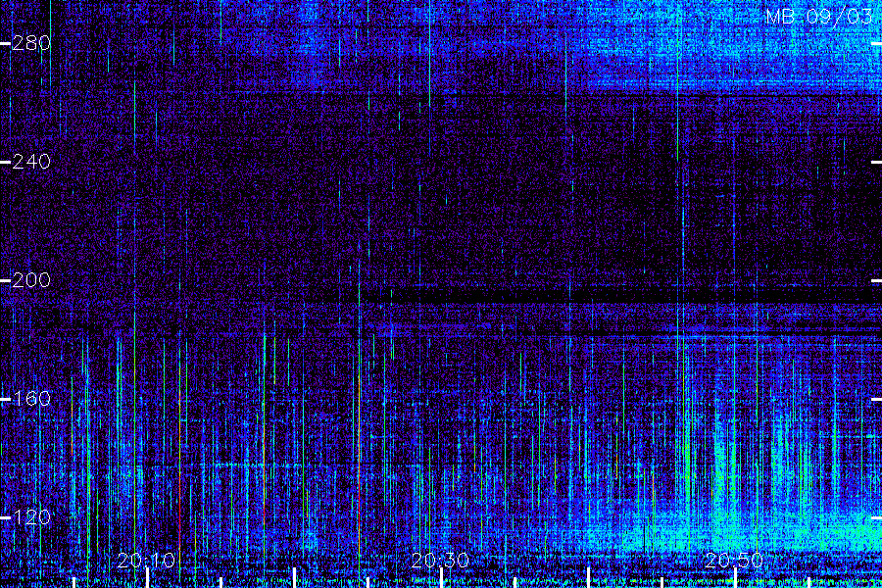This screenshot has width=882, height=588.
Task: Click the MB 09/03 date stamp
Action: coord(819,17)
